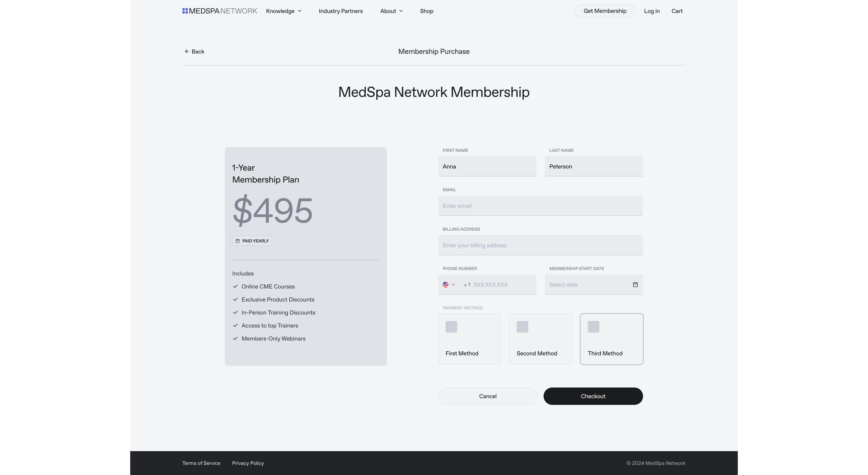Expand the Knowledge dropdown menu

[x=284, y=11]
